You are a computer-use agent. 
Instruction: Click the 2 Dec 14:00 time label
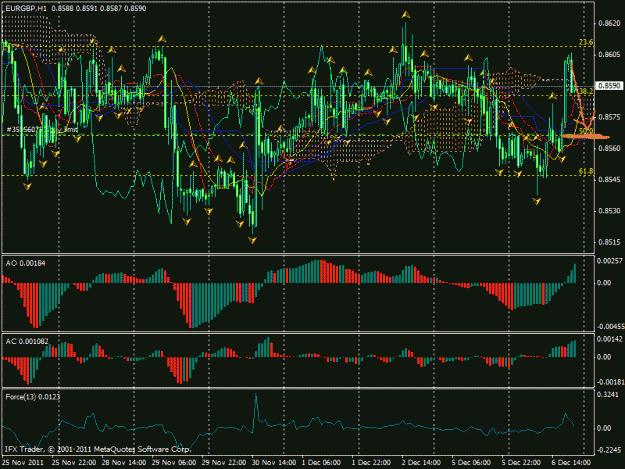pyautogui.click(x=421, y=463)
